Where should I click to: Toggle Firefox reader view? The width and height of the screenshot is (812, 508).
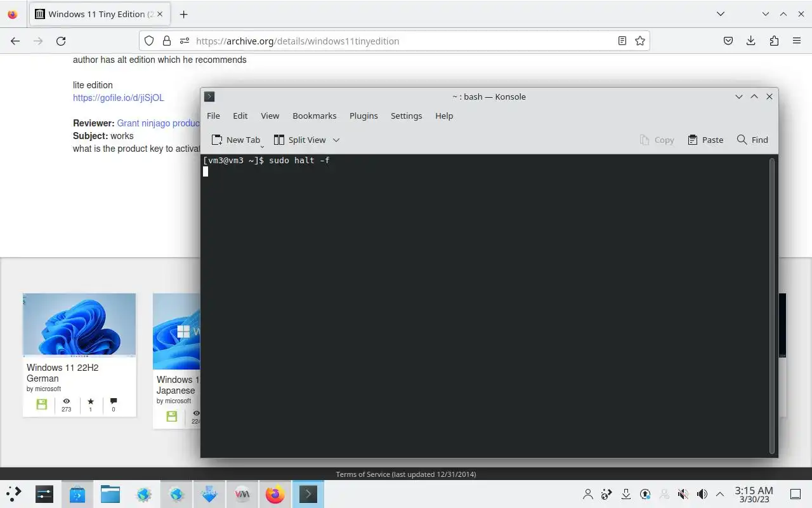[622, 41]
